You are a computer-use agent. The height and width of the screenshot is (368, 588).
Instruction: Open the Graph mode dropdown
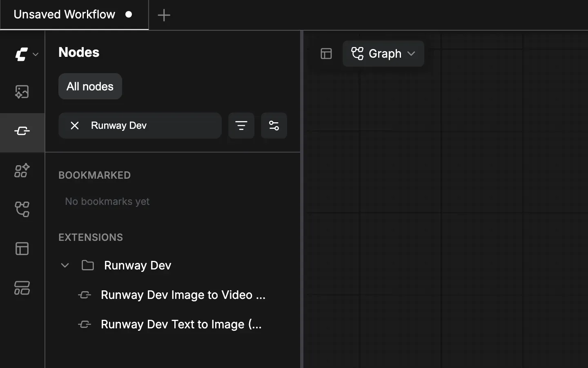point(383,54)
